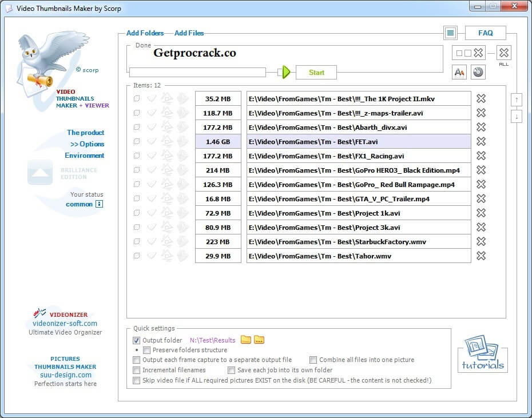This screenshot has width=532, height=418.
Task: Move item up with arrow
Action: click(x=517, y=99)
